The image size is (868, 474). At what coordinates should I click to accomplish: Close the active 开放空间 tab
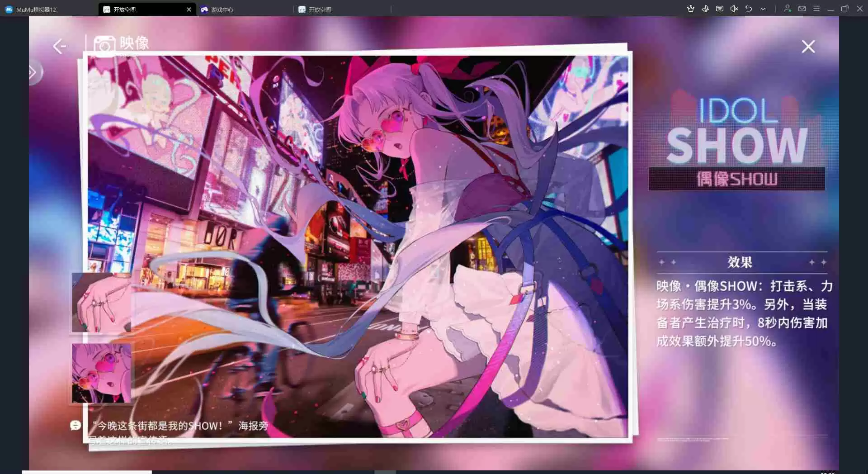click(x=189, y=9)
